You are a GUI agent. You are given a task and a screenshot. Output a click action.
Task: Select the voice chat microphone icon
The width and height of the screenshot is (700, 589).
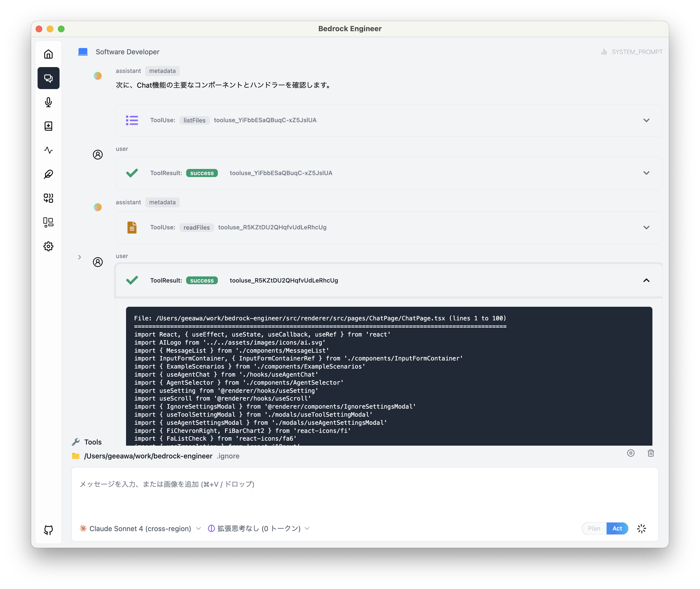[48, 102]
